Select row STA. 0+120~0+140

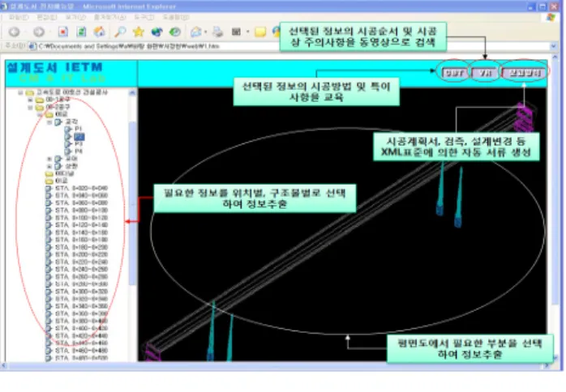click(81, 225)
